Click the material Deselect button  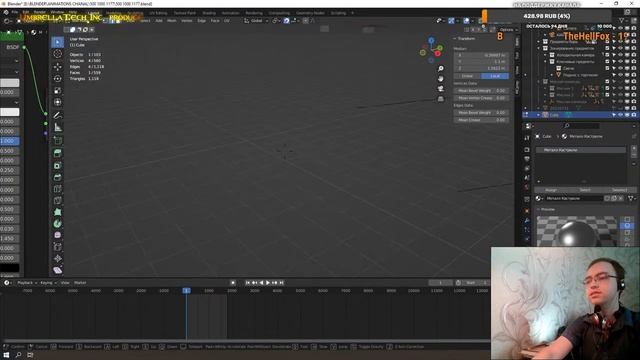tap(619, 190)
